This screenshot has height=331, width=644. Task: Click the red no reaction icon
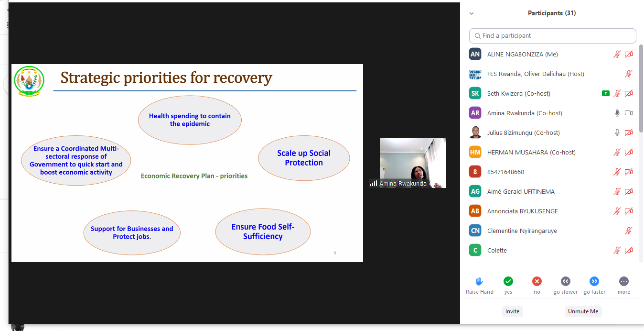537,281
